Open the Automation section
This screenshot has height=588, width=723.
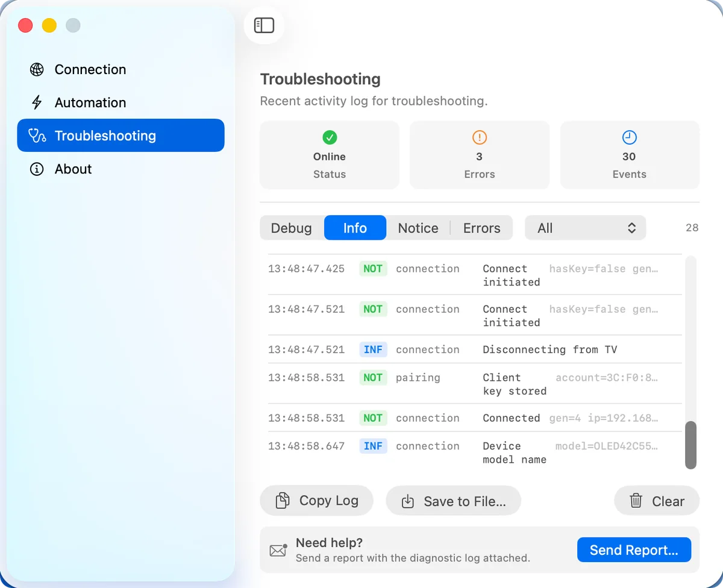click(120, 102)
